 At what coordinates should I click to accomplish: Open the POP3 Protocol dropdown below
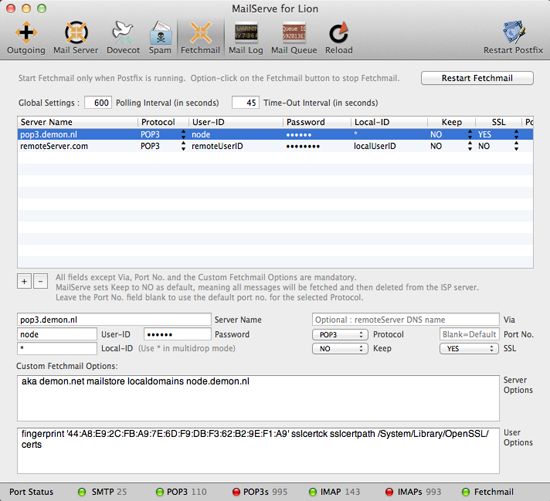[x=340, y=335]
